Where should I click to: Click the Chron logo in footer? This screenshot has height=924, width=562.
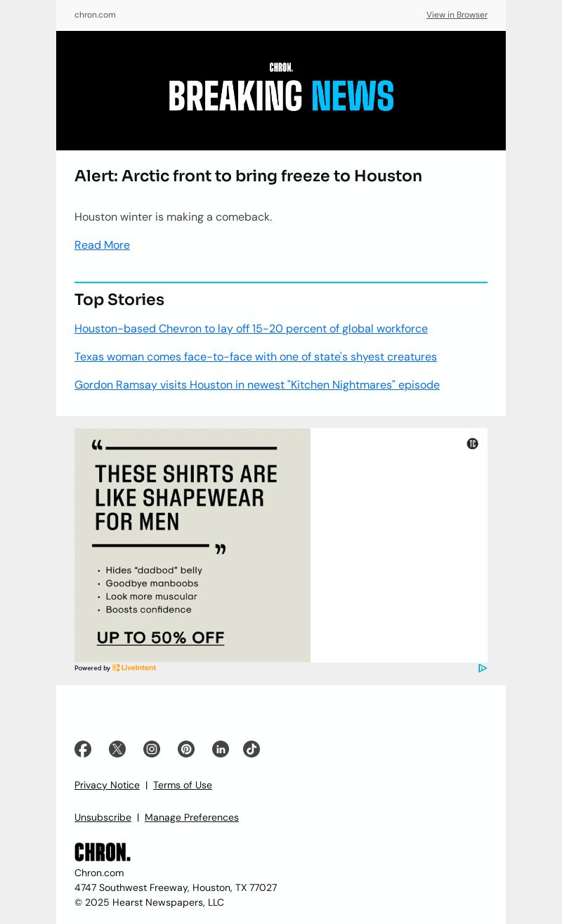pos(103,852)
